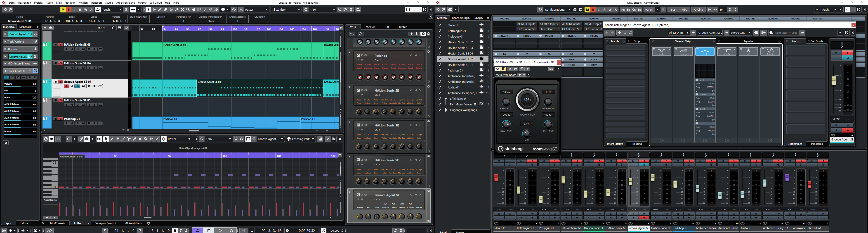Click the MixConsole snapshot camera icon
Screen dimensions: 868x233
450,10
